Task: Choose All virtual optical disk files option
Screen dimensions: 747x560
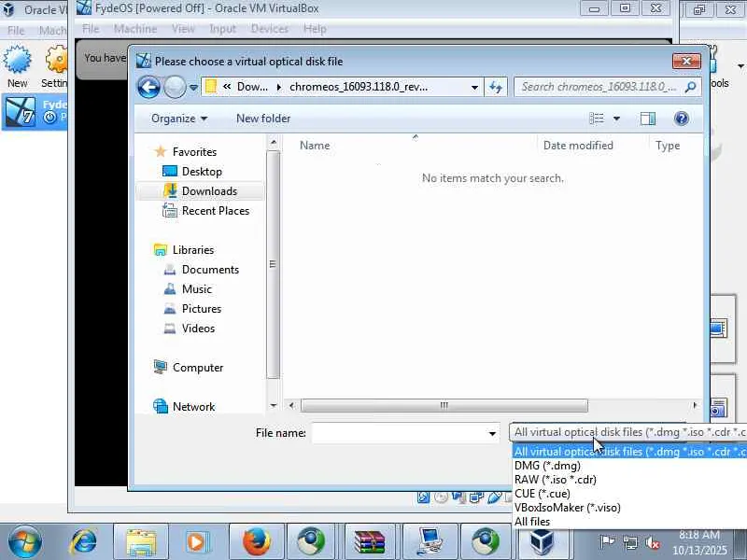Action: tap(629, 452)
